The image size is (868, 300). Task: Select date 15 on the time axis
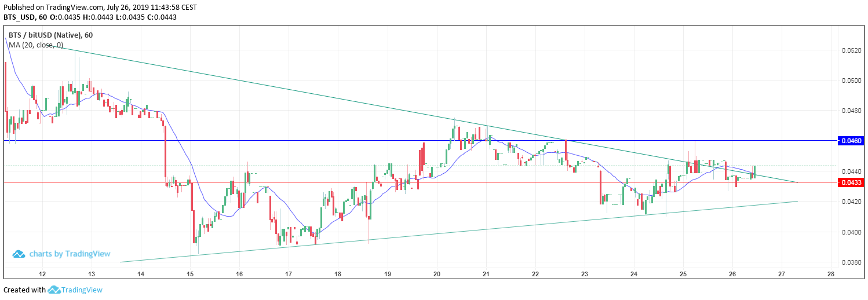(190, 274)
